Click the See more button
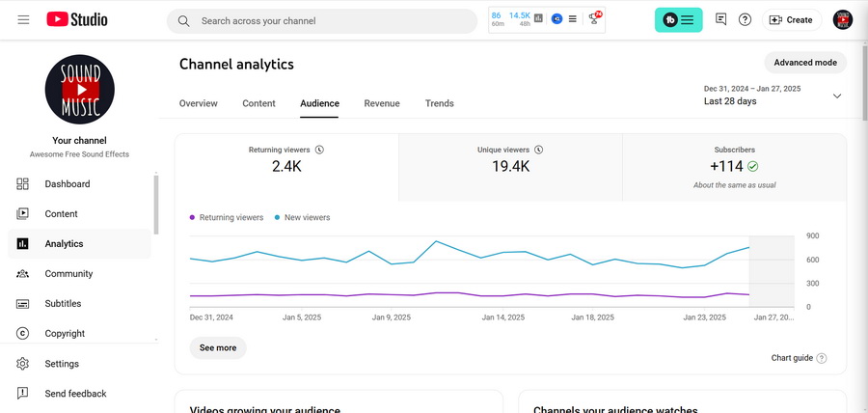868x413 pixels. coord(218,347)
